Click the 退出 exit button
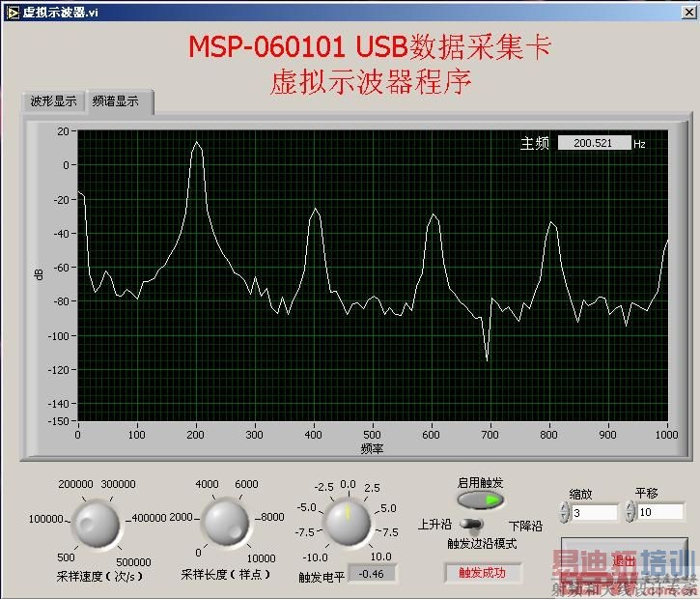700x599 pixels. 624,560
